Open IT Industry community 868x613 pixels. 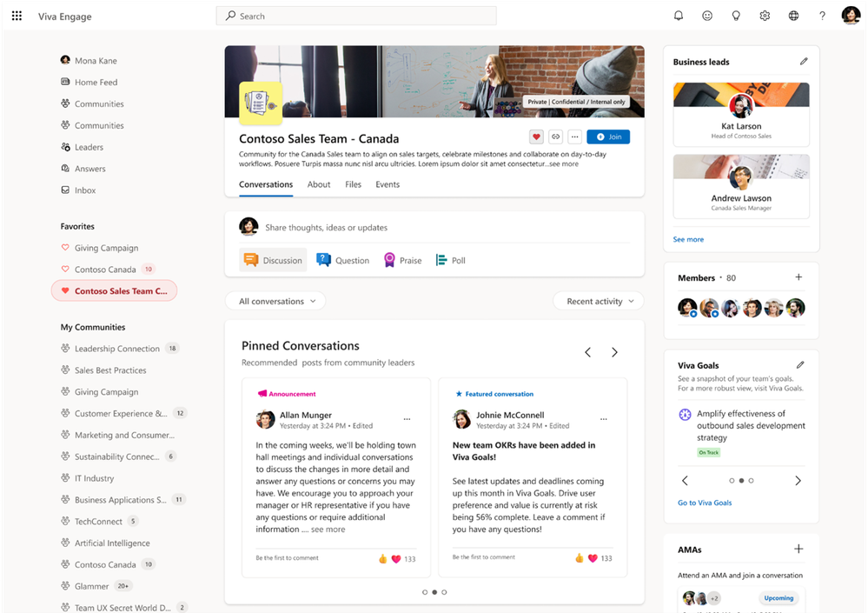pyautogui.click(x=88, y=478)
